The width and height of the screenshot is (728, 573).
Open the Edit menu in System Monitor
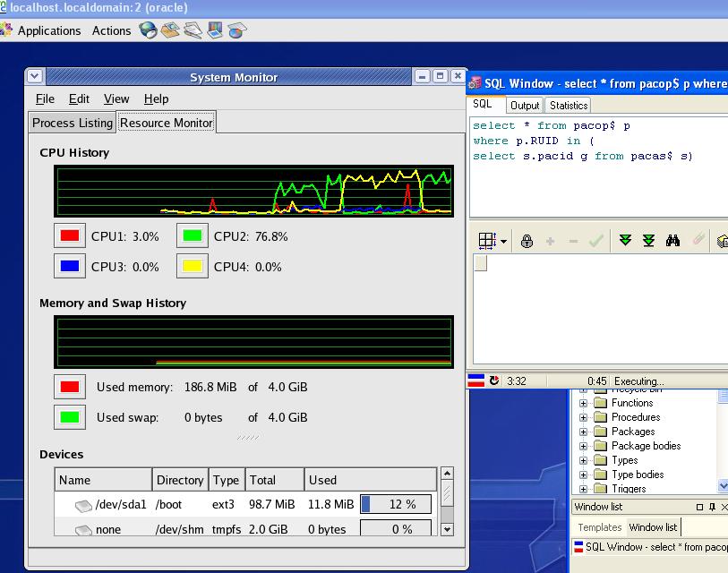pos(79,98)
